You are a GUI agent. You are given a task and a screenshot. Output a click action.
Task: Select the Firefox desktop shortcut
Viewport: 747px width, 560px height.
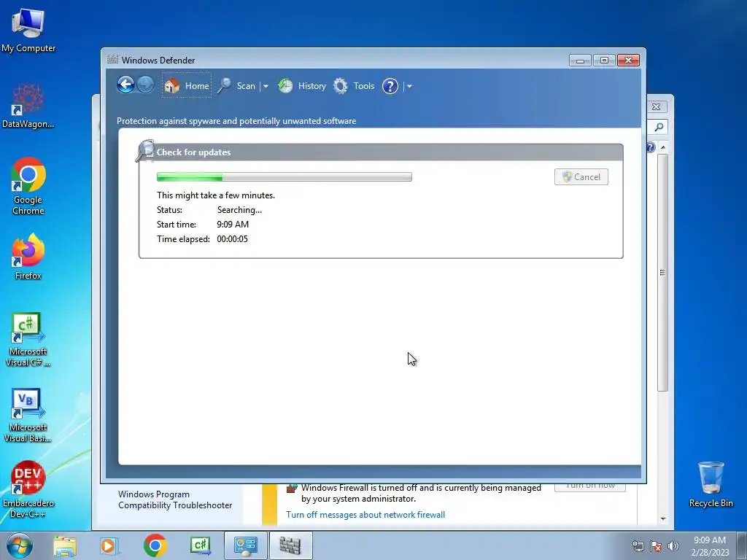(x=28, y=257)
